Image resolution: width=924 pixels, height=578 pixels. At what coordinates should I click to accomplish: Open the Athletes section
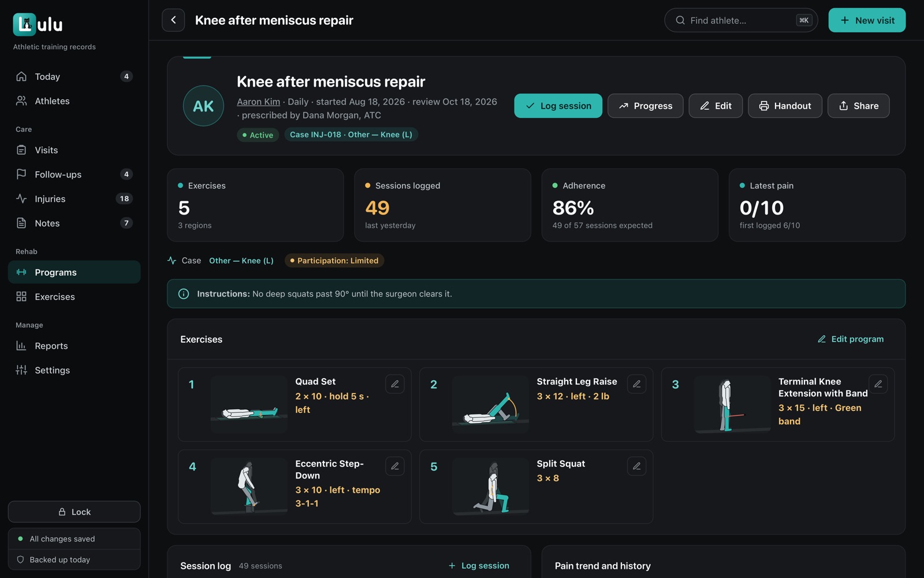(74, 101)
